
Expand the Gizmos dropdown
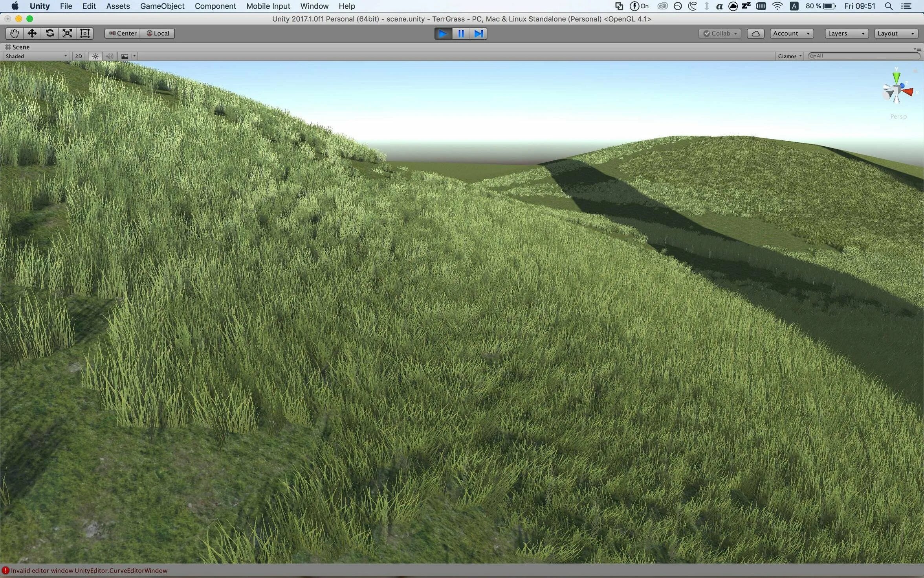789,56
